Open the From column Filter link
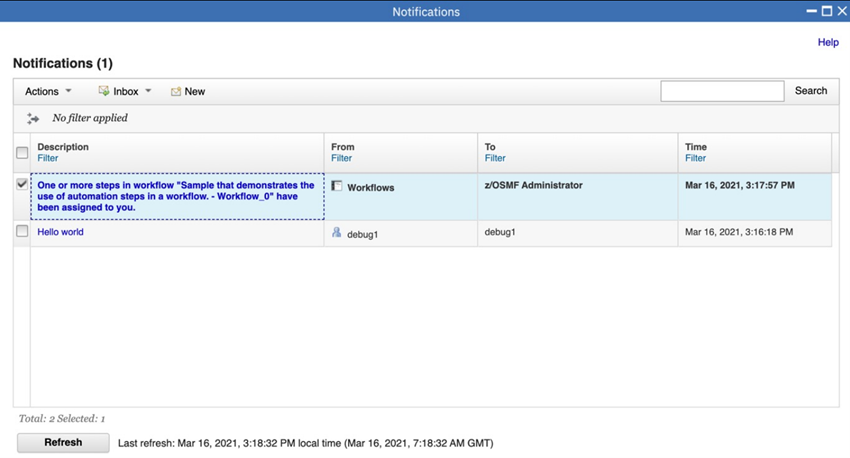 tap(342, 158)
